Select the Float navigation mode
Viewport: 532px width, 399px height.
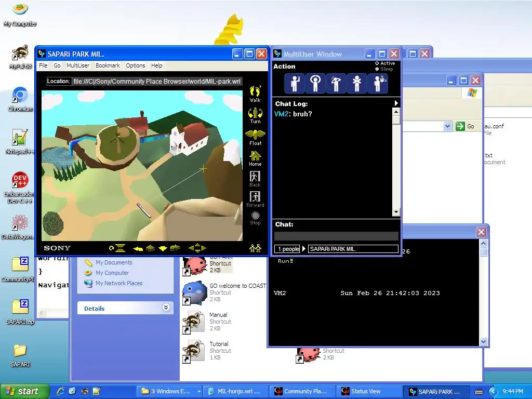(255, 138)
